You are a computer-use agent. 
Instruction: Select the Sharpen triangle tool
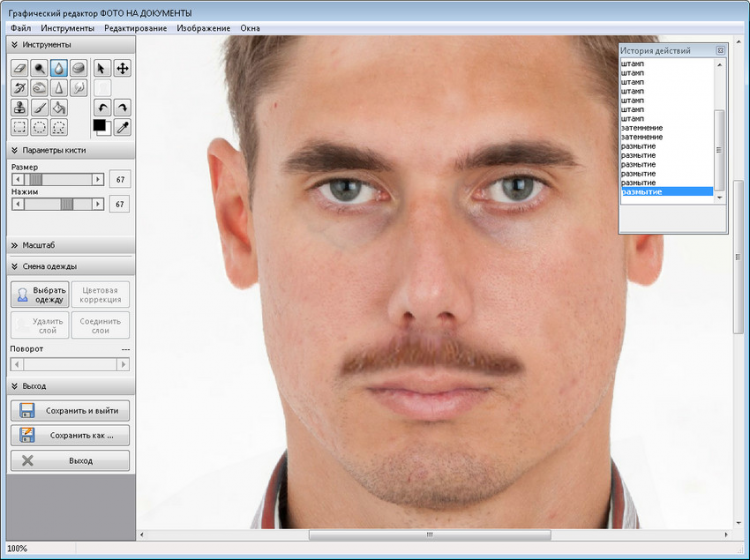[x=59, y=88]
